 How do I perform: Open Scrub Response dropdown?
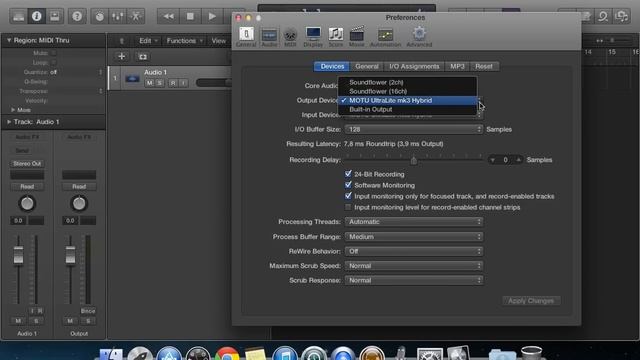coord(414,280)
